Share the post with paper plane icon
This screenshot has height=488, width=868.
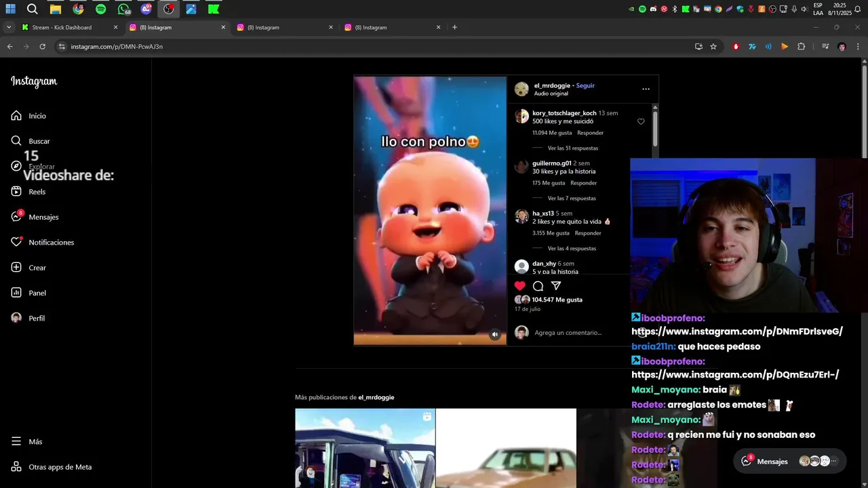pyautogui.click(x=556, y=286)
